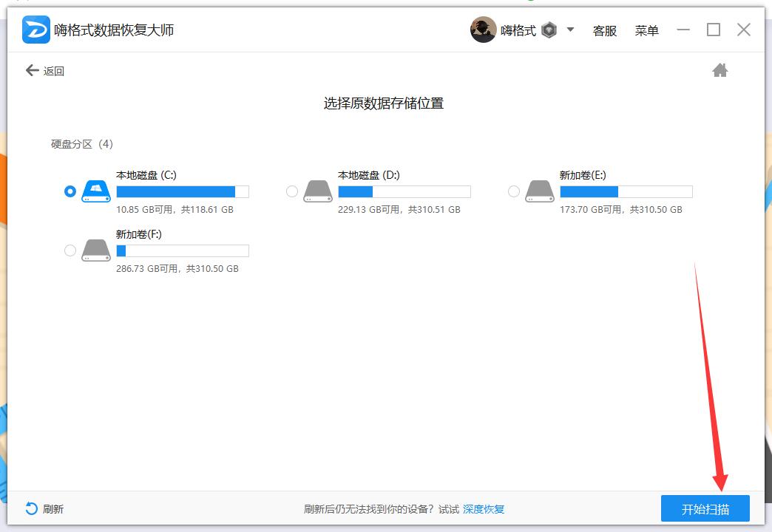This screenshot has width=772, height=532.
Task: Go back with the 返回 arrow
Action: pos(33,70)
